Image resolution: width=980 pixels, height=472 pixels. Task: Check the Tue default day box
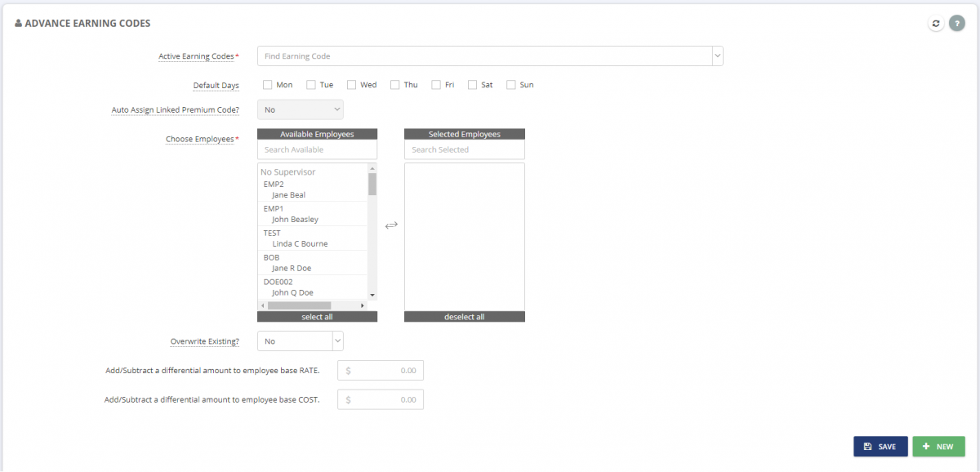click(x=311, y=84)
